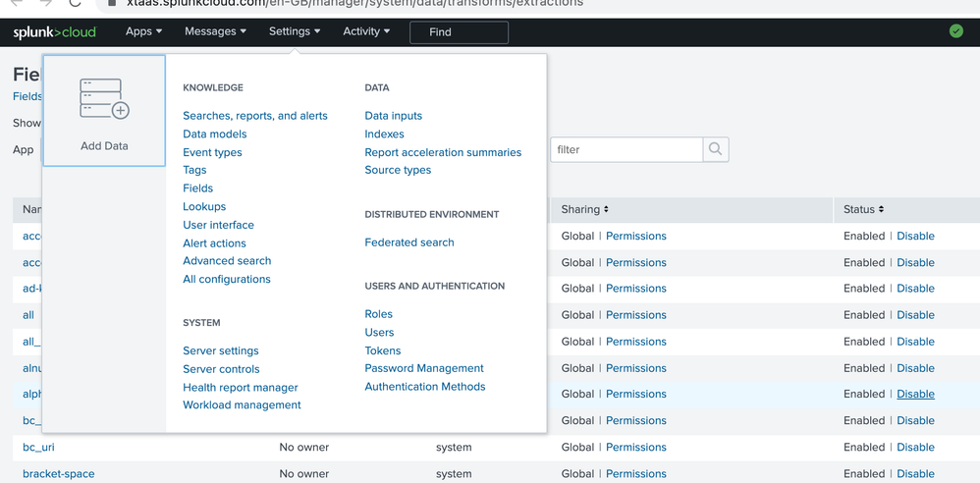Click the splunk>cloud logo
Viewport: 980px width, 483px height.
[x=54, y=31]
